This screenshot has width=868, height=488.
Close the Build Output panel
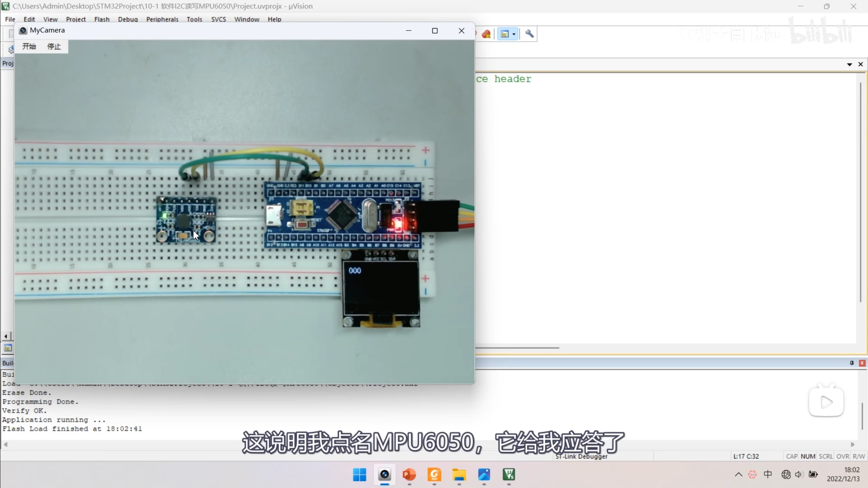coord(862,363)
